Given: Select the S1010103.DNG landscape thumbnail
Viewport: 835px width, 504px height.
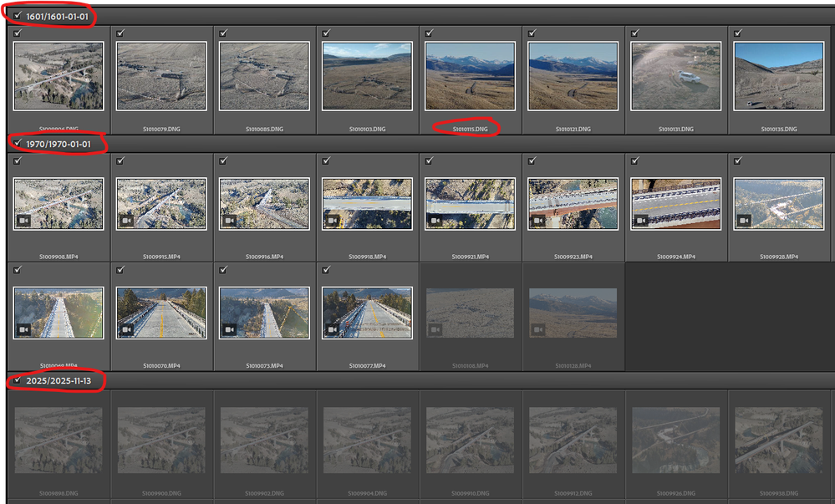Looking at the screenshot, I should point(367,76).
